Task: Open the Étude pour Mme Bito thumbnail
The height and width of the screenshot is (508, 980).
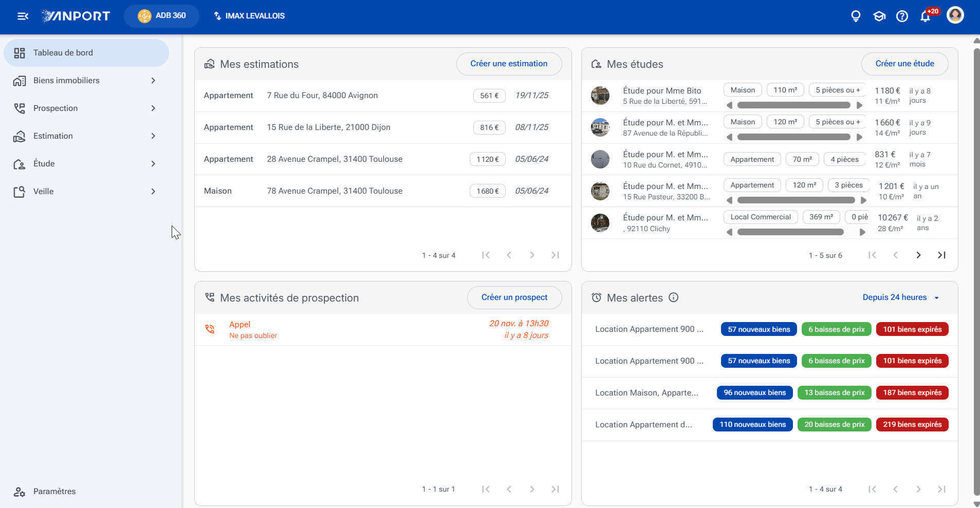Action: pyautogui.click(x=600, y=96)
